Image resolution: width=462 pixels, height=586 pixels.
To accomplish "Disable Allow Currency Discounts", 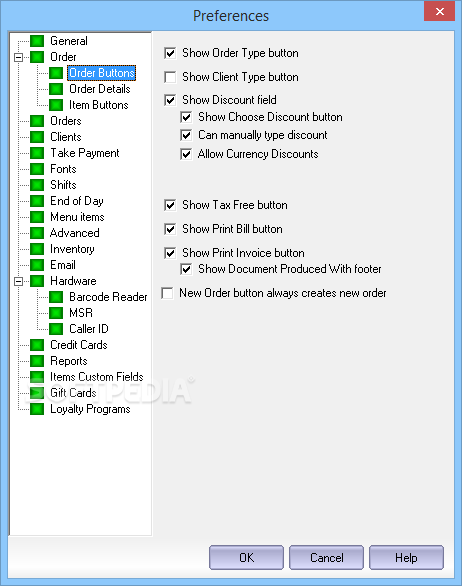I will click(186, 154).
